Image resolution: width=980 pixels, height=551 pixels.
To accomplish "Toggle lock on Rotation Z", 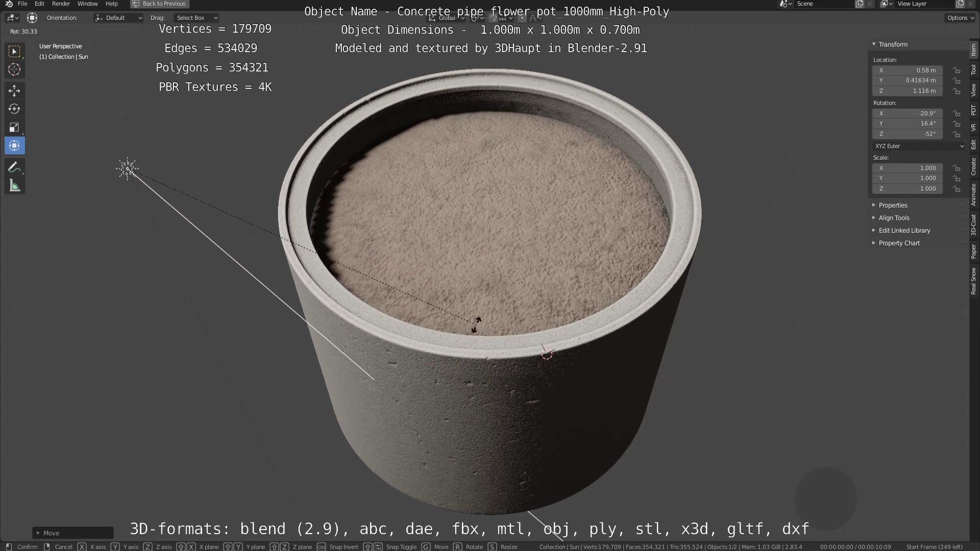I will click(x=957, y=134).
